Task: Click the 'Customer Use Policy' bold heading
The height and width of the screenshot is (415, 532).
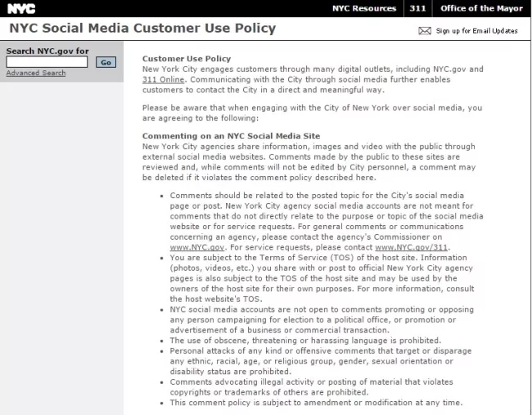Action: (187, 59)
